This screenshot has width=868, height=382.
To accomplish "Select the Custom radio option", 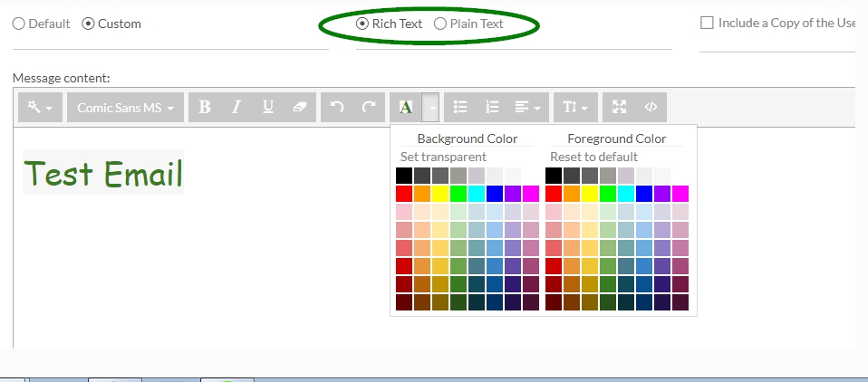I will click(x=88, y=24).
